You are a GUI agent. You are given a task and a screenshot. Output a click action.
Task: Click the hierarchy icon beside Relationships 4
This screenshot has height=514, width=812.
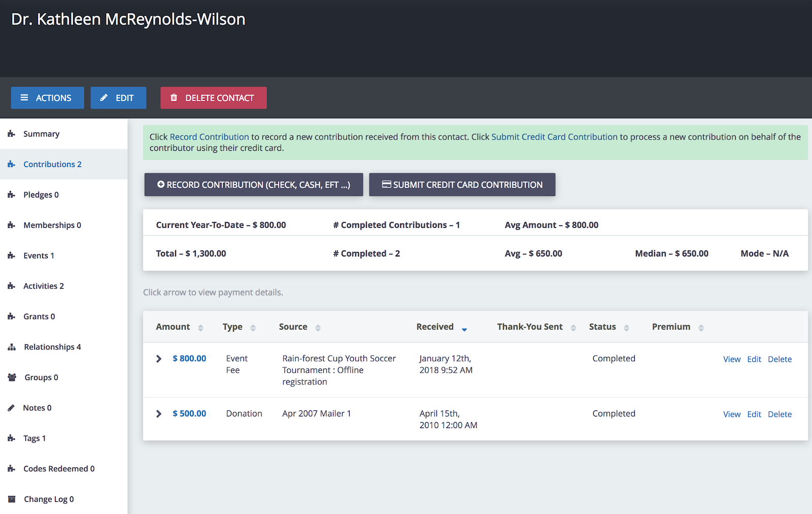point(12,347)
